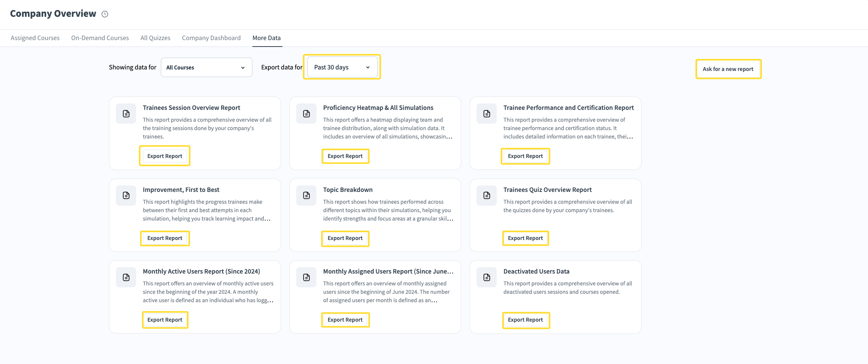Click Ask for a new report button

(728, 69)
